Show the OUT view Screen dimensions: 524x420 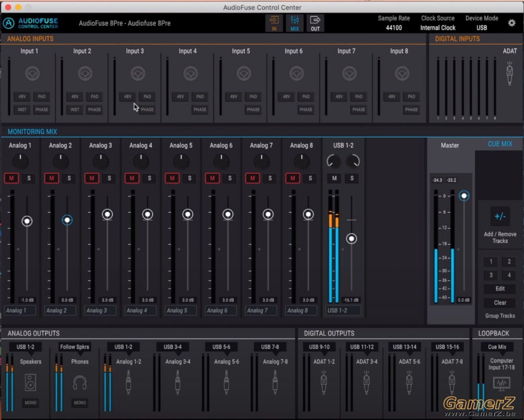coord(315,23)
